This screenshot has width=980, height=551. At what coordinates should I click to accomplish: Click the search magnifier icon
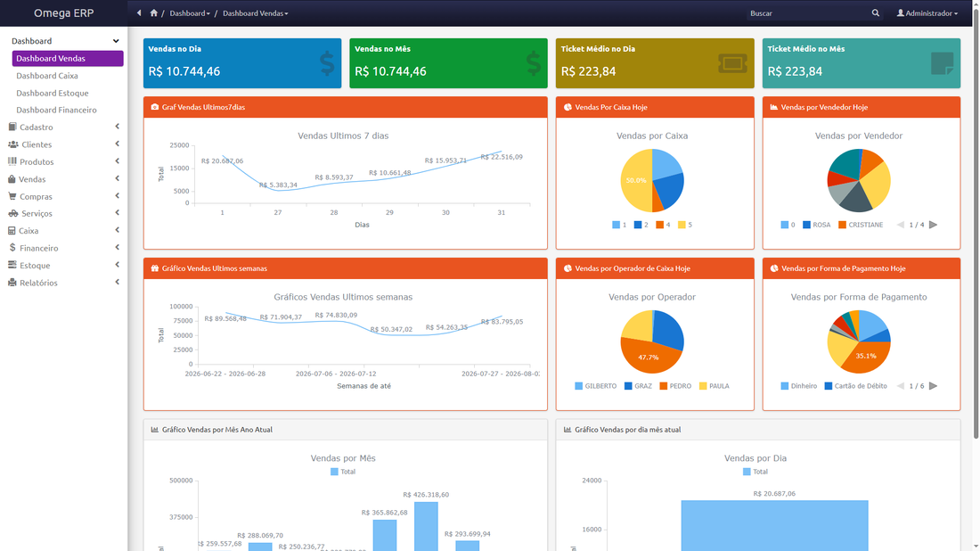click(876, 13)
